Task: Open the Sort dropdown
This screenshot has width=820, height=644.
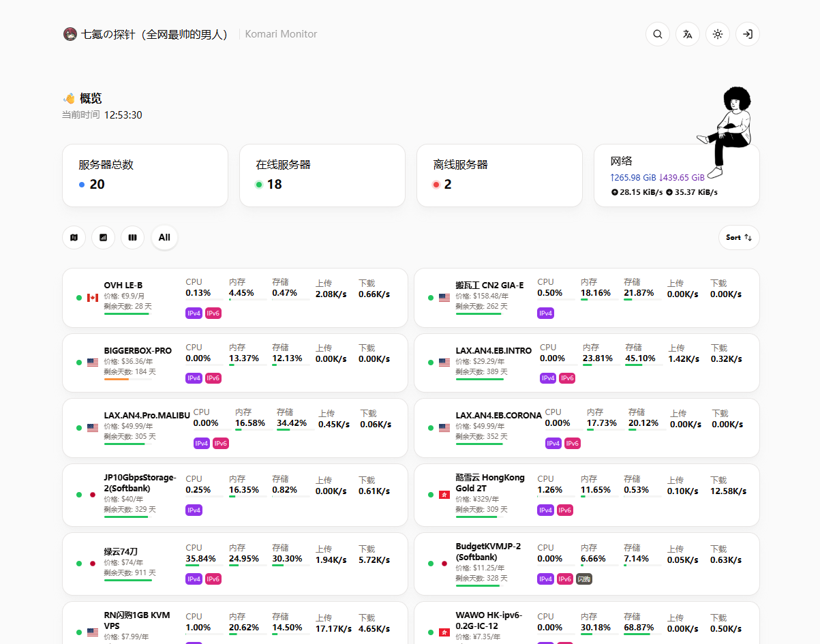Action: point(738,238)
